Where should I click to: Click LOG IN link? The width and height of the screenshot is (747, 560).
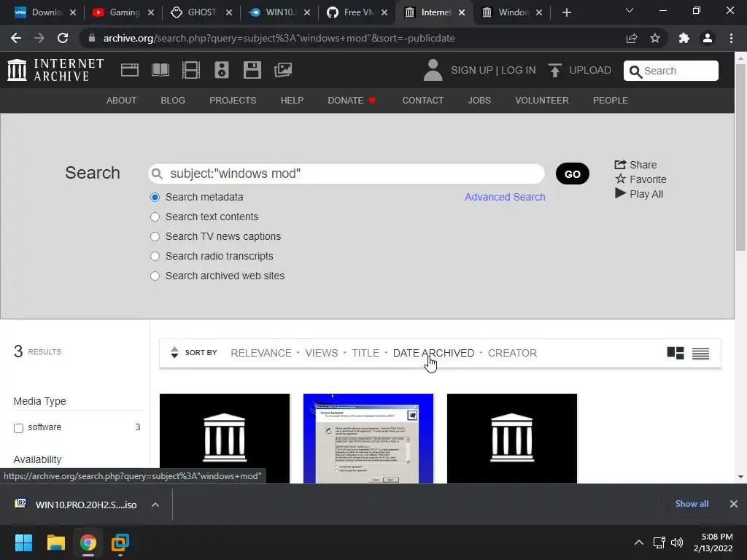click(519, 70)
